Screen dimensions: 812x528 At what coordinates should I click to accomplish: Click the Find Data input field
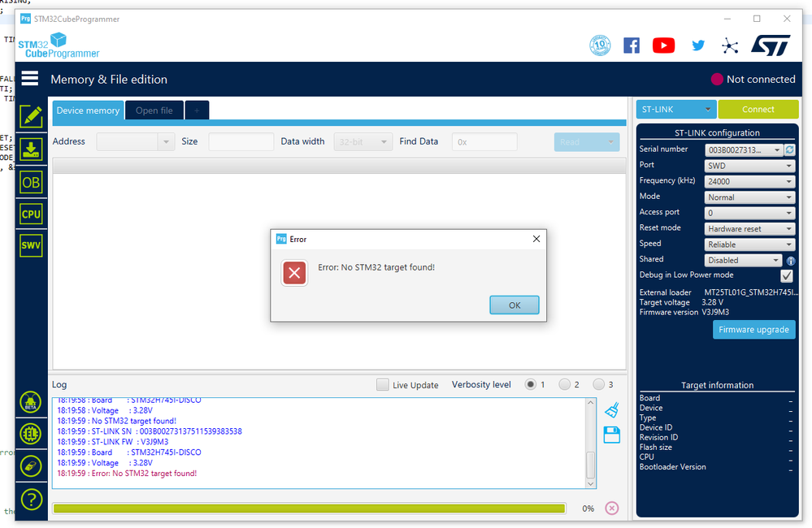click(484, 142)
